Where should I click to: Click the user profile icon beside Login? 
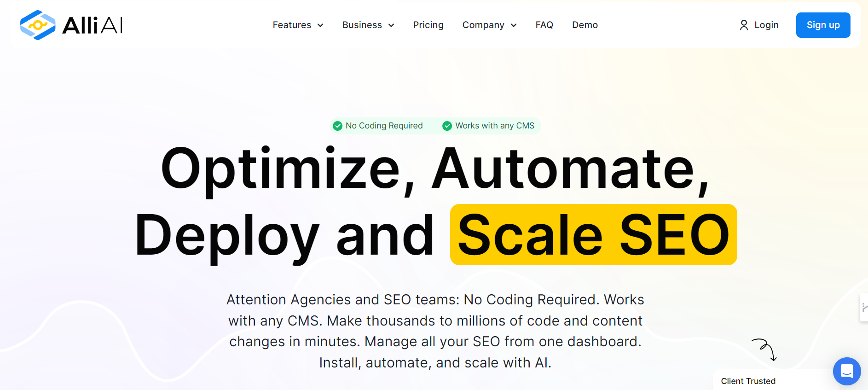[744, 25]
